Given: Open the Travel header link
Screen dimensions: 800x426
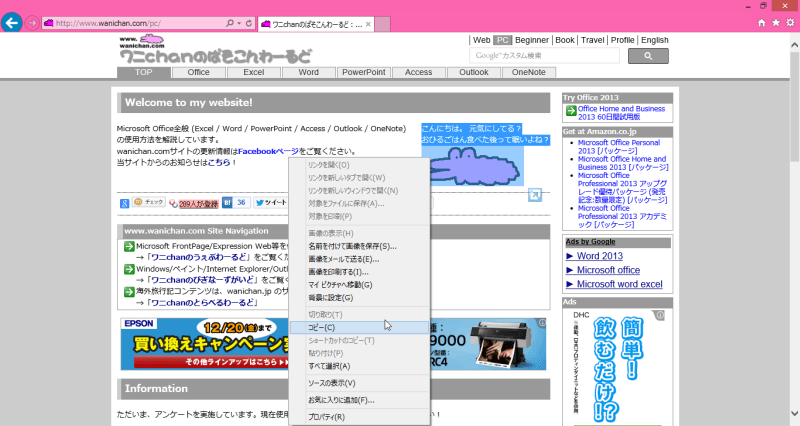Looking at the screenshot, I should pos(592,40).
